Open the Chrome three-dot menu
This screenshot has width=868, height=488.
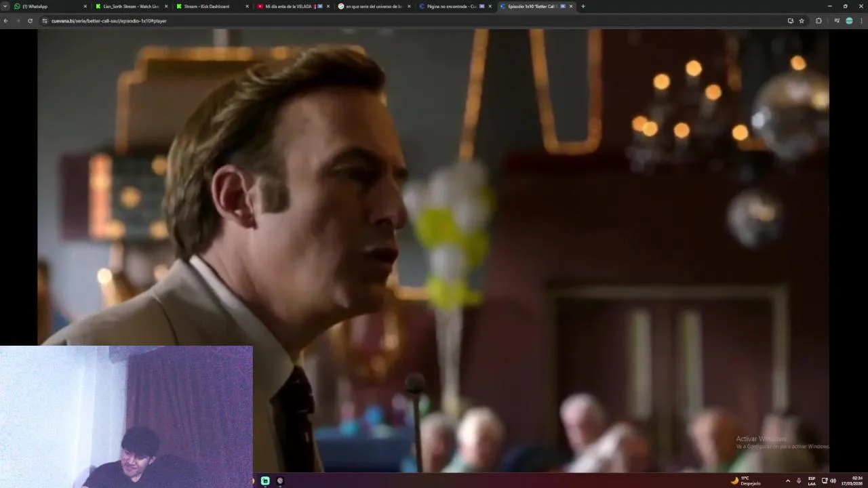point(861,21)
